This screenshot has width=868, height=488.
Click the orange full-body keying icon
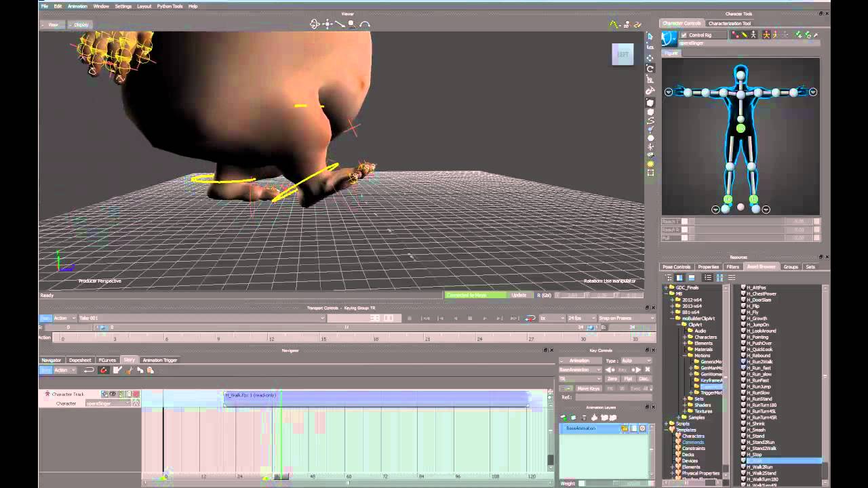[766, 35]
